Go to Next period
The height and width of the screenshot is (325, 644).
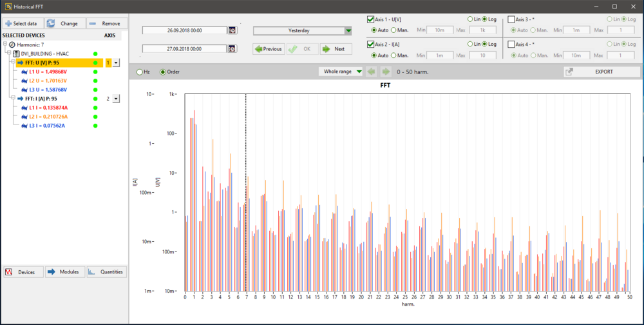[336, 49]
